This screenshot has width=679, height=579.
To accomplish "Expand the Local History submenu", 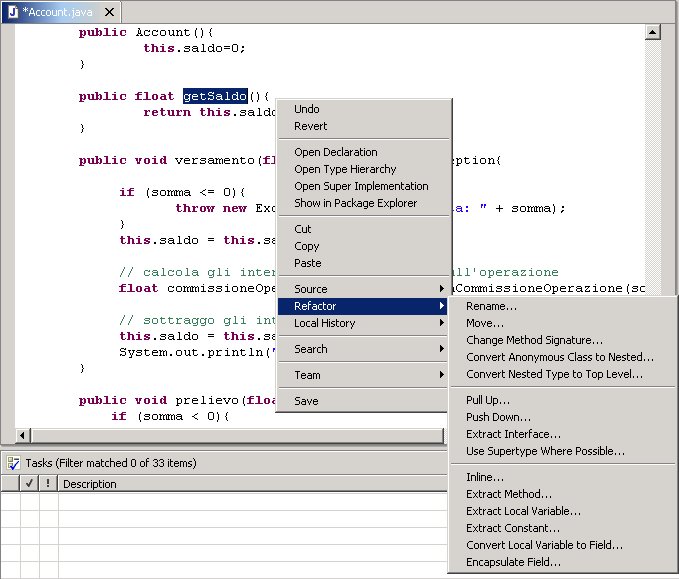I will pos(362,323).
